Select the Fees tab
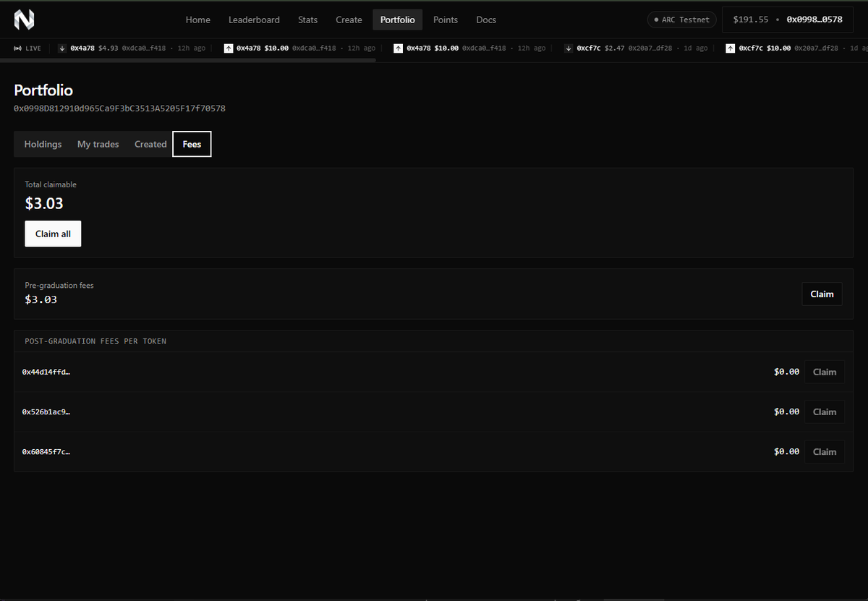 pos(192,144)
